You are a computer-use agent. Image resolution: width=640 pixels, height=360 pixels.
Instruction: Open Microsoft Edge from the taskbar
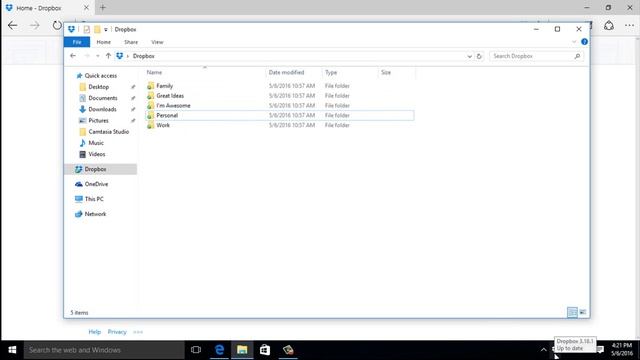pyautogui.click(x=219, y=350)
